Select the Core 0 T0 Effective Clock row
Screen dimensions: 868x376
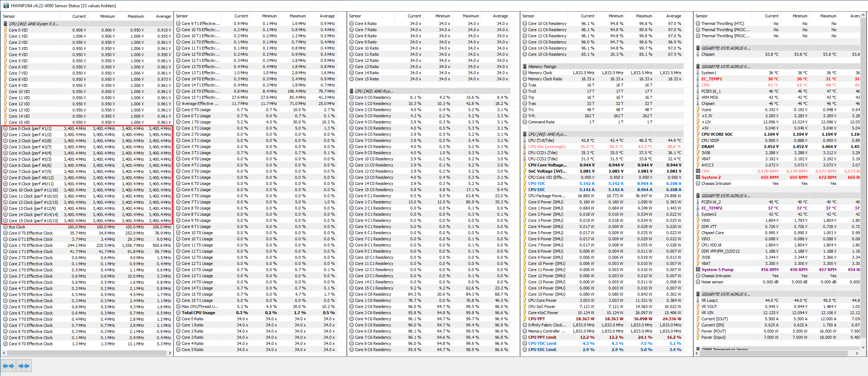pyautogui.click(x=87, y=233)
